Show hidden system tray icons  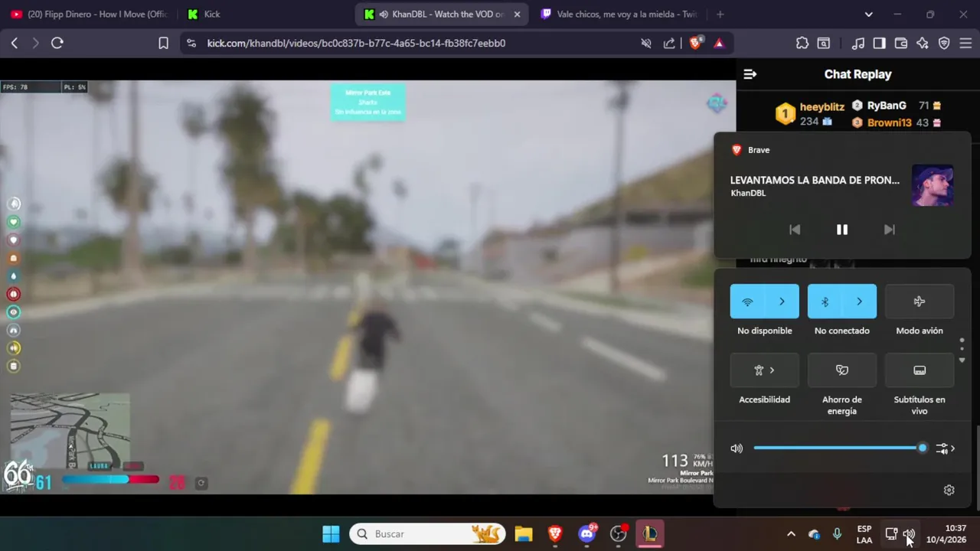tap(791, 534)
